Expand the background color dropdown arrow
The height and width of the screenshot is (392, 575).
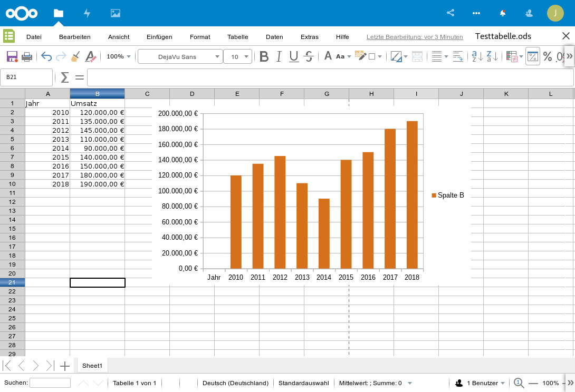[x=379, y=56]
